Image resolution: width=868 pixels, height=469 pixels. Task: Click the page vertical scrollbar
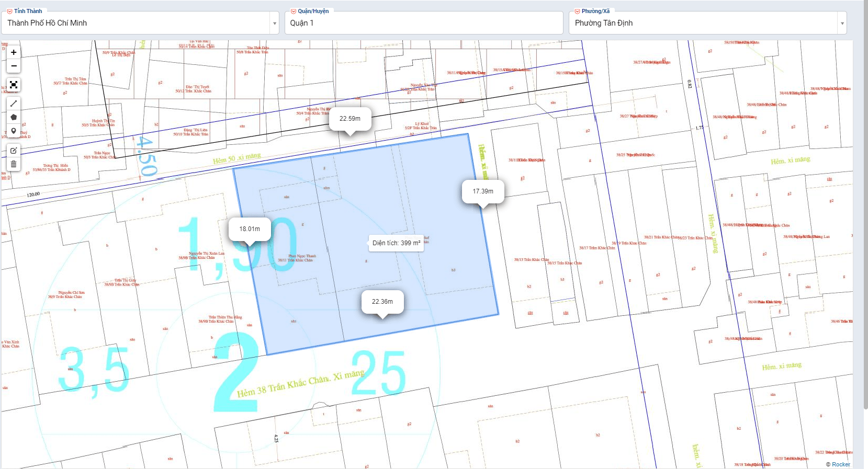tap(865, 209)
